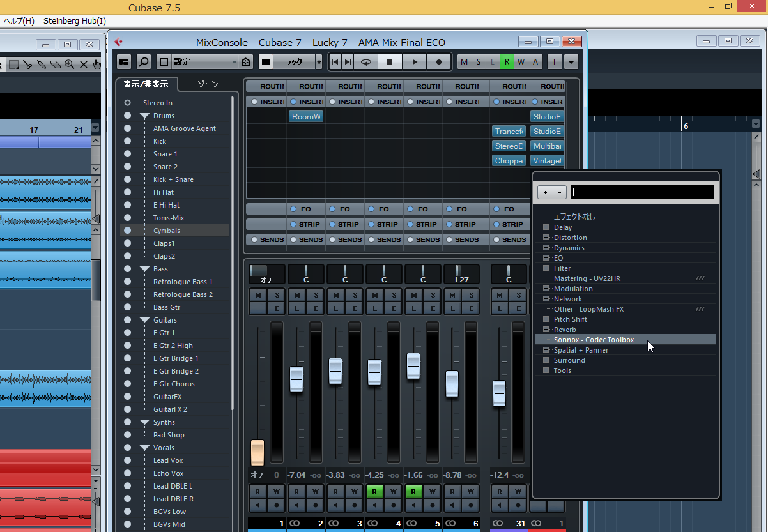Image resolution: width=768 pixels, height=532 pixels.
Task: Collapse the Guitars folder in the channel list
Action: coord(145,321)
